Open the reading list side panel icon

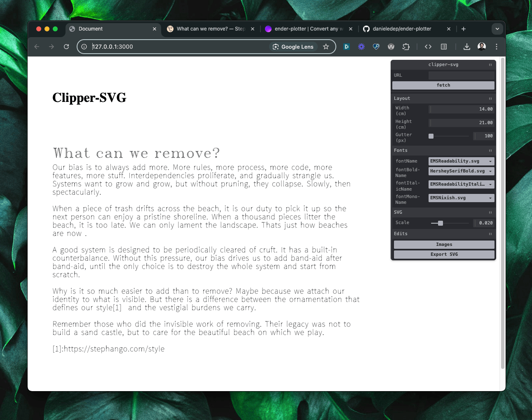[444, 47]
